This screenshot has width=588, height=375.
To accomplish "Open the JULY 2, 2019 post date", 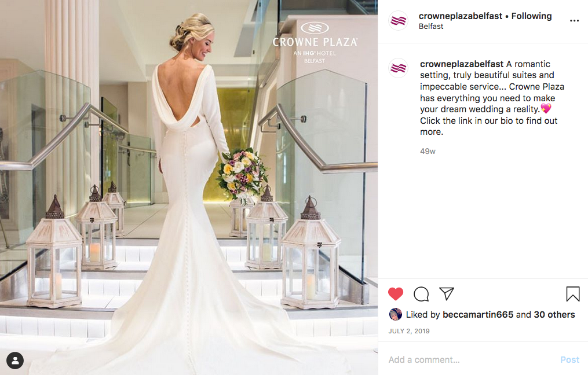I will pyautogui.click(x=409, y=331).
